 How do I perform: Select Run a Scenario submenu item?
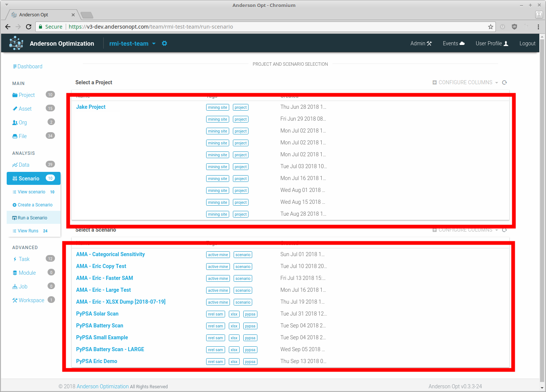click(33, 218)
